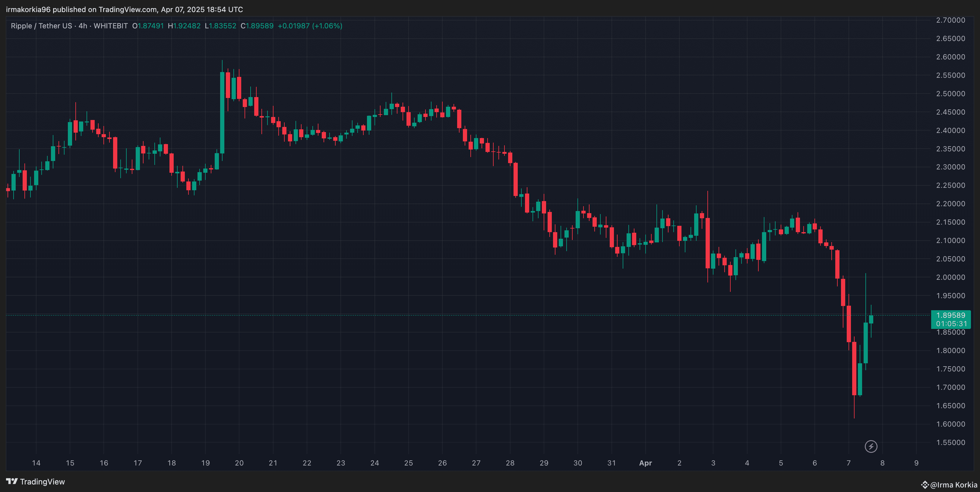
Task: Click the 1.55000 price axis label
Action: 950,443
